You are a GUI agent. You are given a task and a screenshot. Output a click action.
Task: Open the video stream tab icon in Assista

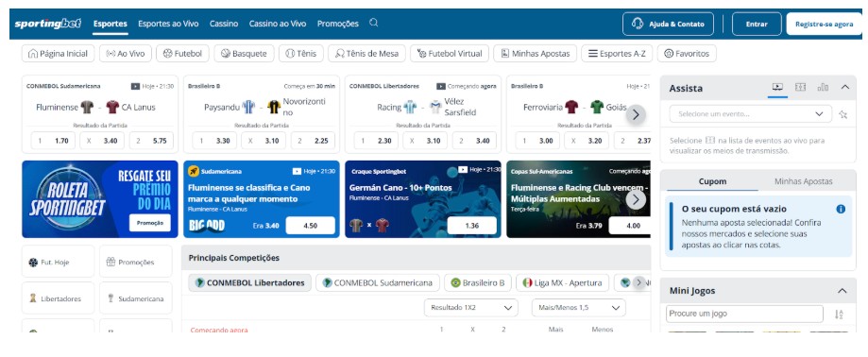(x=777, y=88)
